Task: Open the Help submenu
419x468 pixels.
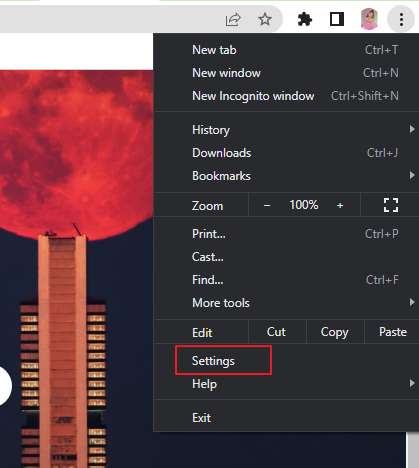Action: click(287, 384)
